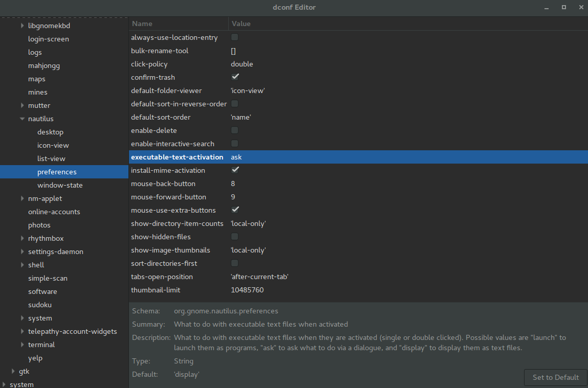The image size is (588, 388).
Task: Open the mahjongg schema folder
Action: (x=44, y=65)
